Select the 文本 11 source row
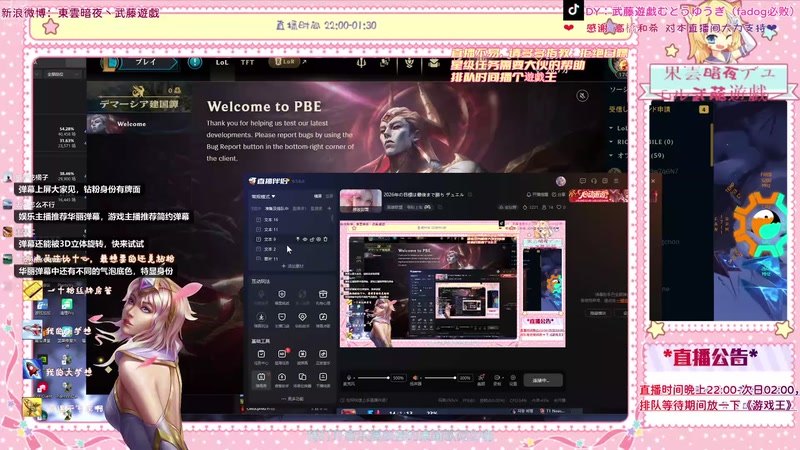 [x=292, y=229]
